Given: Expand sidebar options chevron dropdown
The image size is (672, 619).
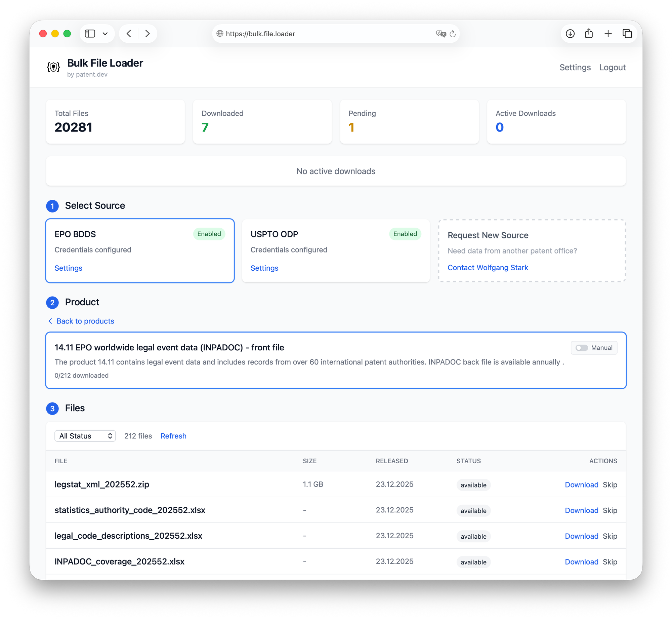Looking at the screenshot, I should [x=105, y=34].
